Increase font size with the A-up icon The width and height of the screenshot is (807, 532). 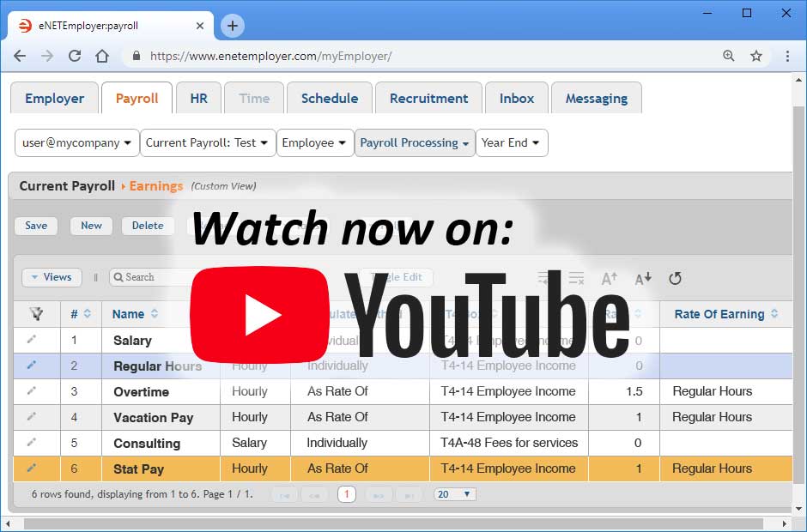pos(609,278)
